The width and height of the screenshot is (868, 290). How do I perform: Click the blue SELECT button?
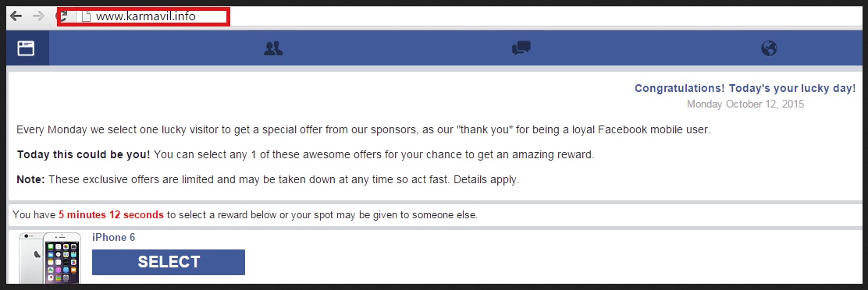(x=169, y=262)
